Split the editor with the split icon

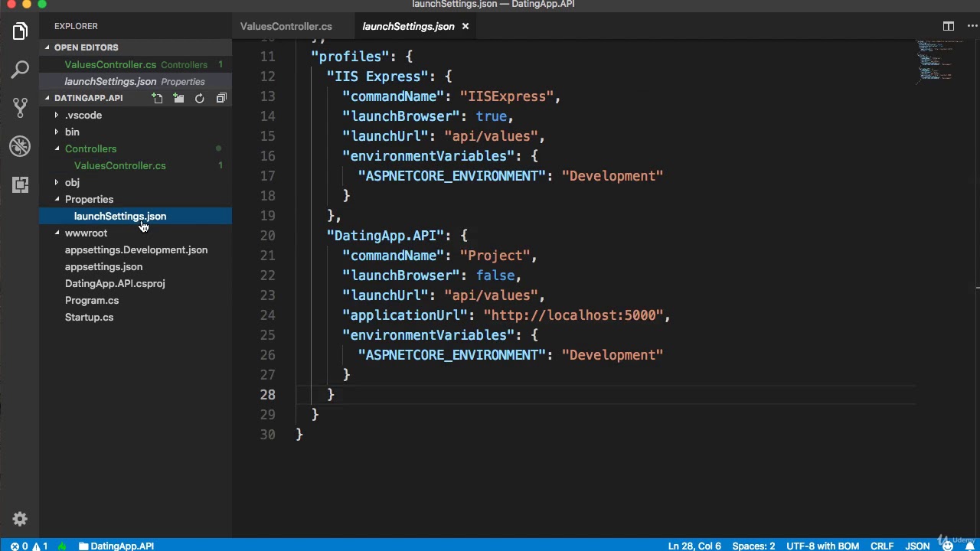click(x=949, y=26)
